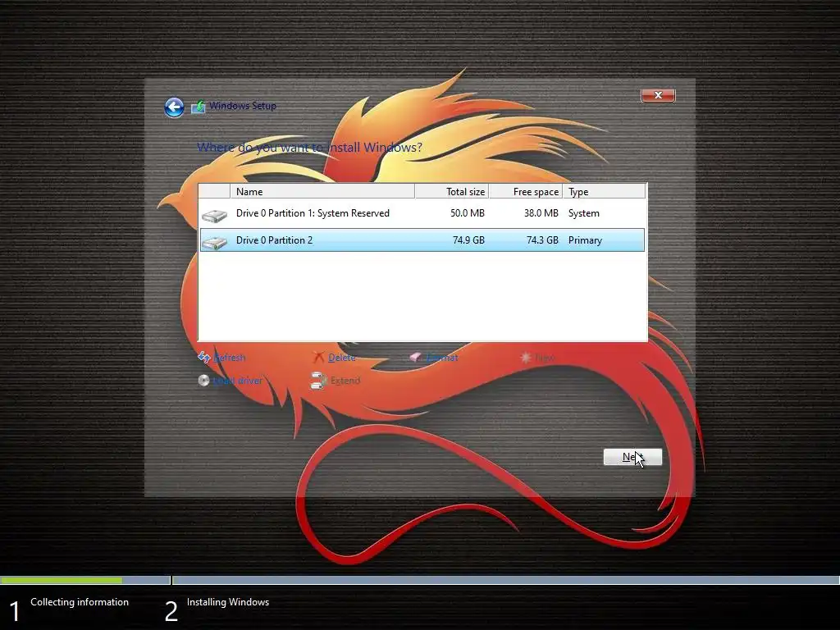The height and width of the screenshot is (630, 840).
Task: Click 38.0 MB free space cell
Action: (x=541, y=213)
